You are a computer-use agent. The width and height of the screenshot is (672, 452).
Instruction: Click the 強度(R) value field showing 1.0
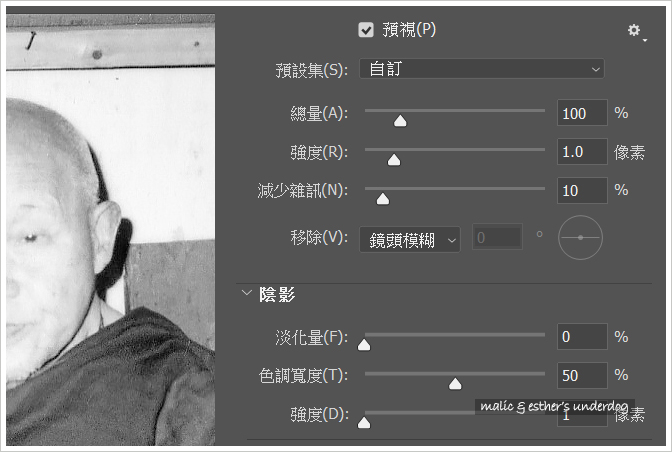click(582, 152)
